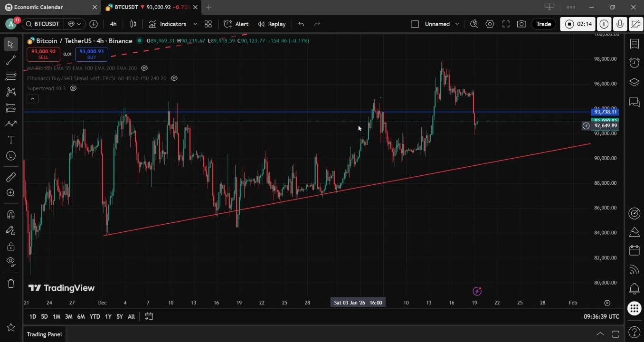This screenshot has height=342, width=644.
Task: Select the zoom in tool
Action: pos(10,193)
